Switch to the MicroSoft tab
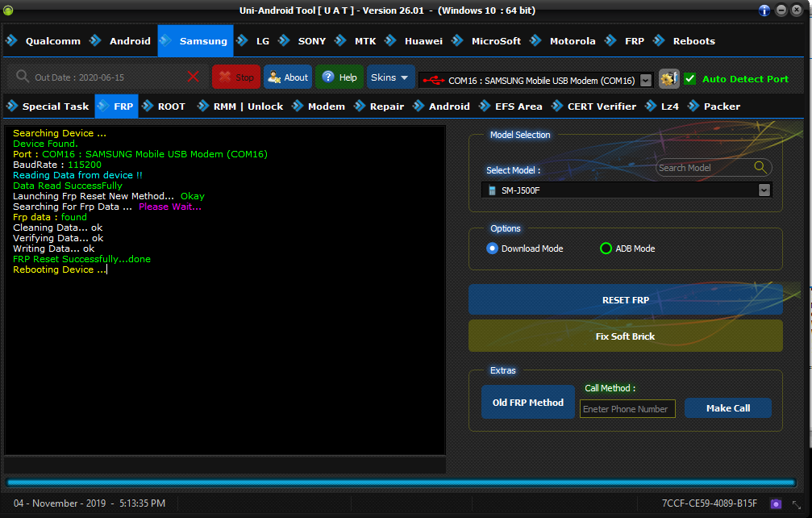812x518 pixels. pos(487,41)
